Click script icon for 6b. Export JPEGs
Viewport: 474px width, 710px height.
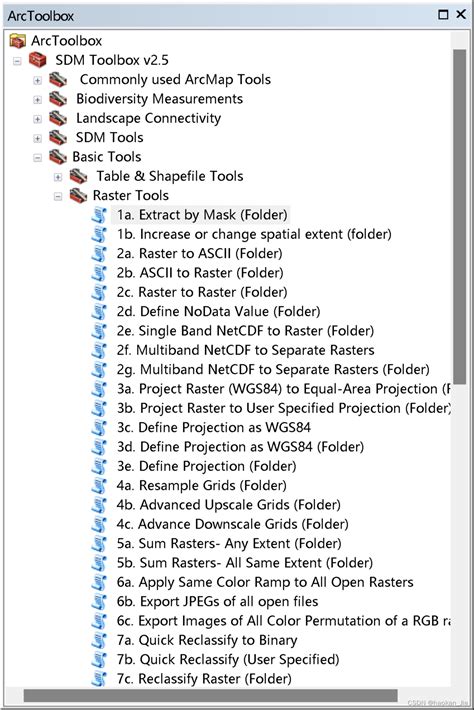(x=99, y=602)
